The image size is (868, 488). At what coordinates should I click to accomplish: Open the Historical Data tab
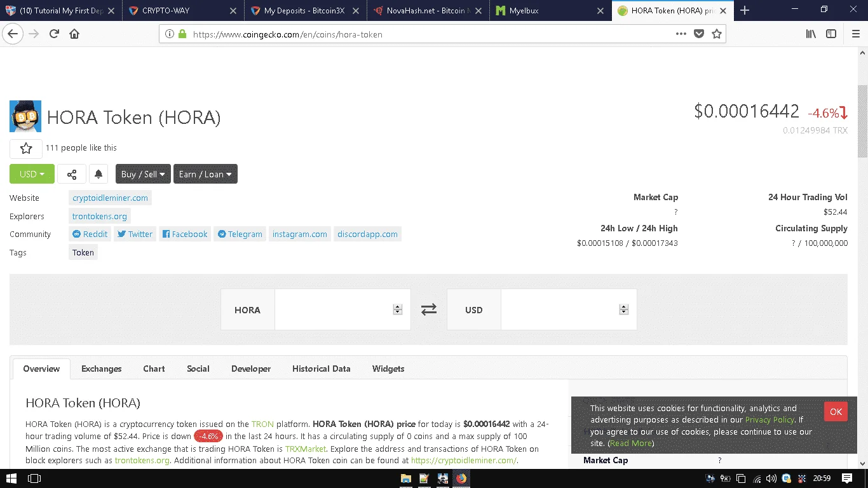tap(321, 369)
